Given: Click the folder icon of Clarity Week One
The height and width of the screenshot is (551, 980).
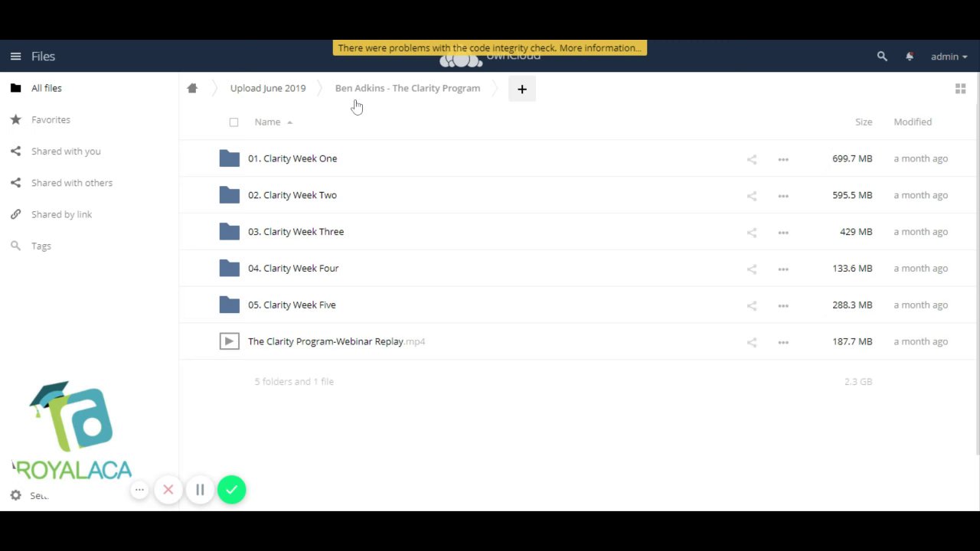Looking at the screenshot, I should 229,158.
